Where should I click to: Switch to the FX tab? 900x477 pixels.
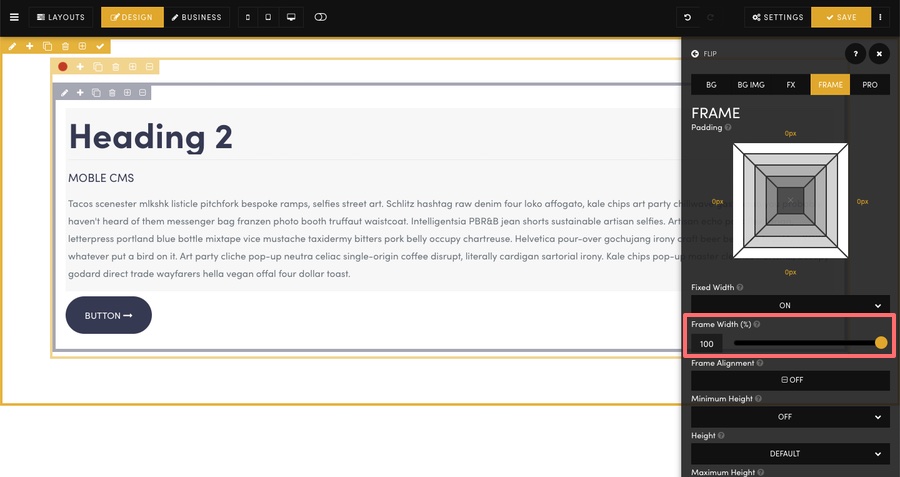[x=791, y=84]
